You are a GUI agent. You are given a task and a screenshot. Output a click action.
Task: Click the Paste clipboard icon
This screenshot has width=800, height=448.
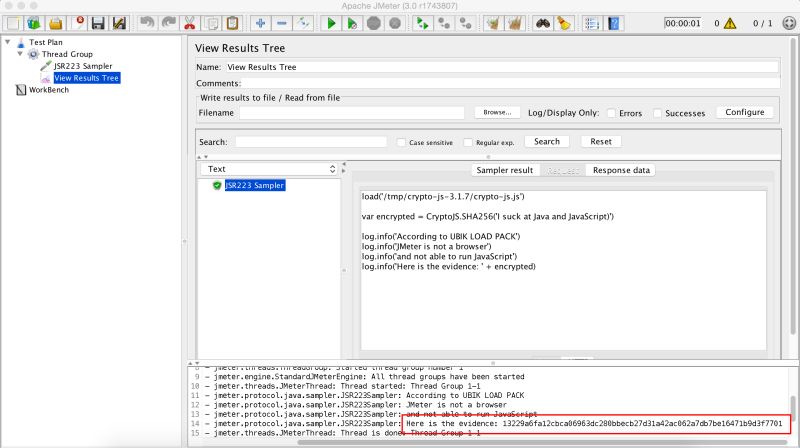point(233,23)
